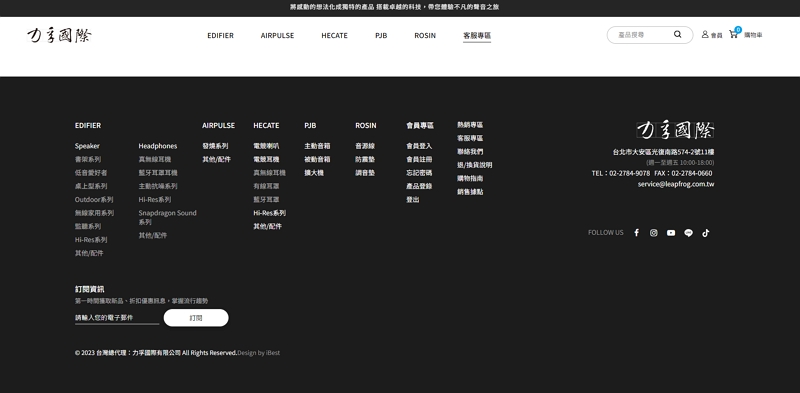Open 音源線 link
800x393 pixels.
click(x=365, y=146)
